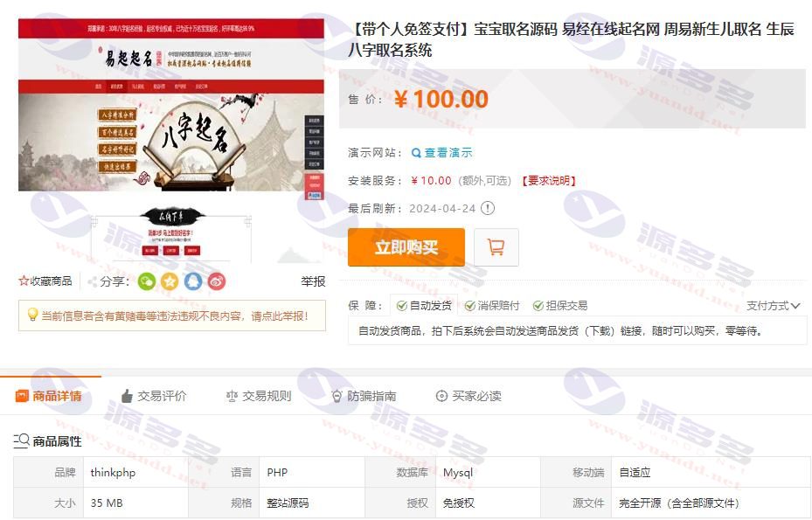Click 举报 report link

(x=313, y=281)
